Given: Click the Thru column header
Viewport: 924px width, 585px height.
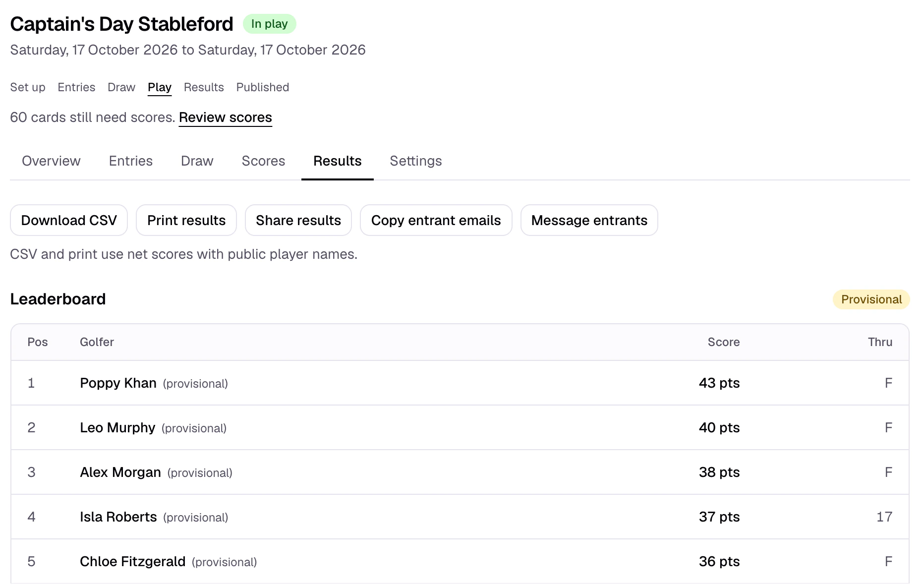Looking at the screenshot, I should click(880, 342).
